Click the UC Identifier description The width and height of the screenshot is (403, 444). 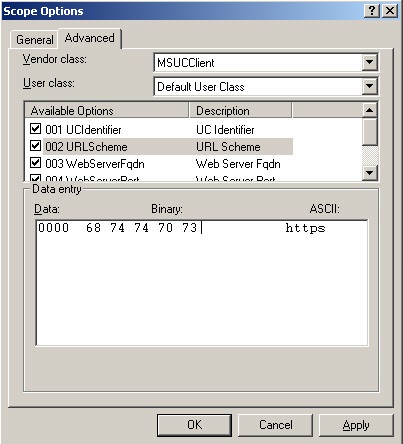(x=225, y=130)
